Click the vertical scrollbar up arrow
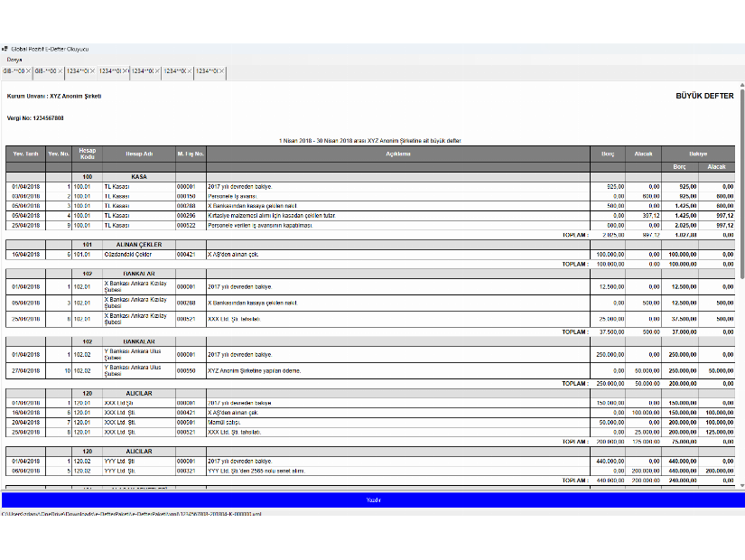Viewport: 745px width, 560px height. [x=741, y=85]
